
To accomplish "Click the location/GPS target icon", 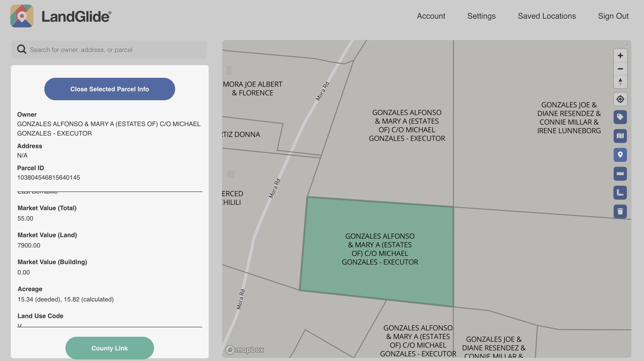I will [620, 99].
